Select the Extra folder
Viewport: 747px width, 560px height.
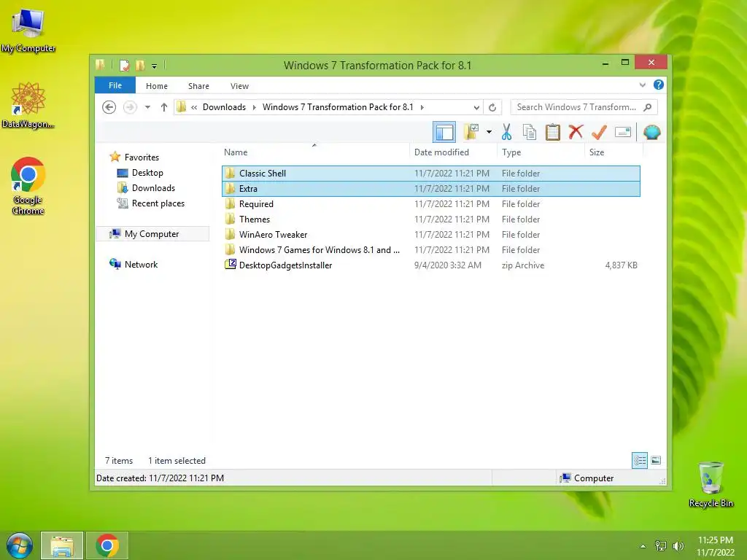tap(430, 189)
